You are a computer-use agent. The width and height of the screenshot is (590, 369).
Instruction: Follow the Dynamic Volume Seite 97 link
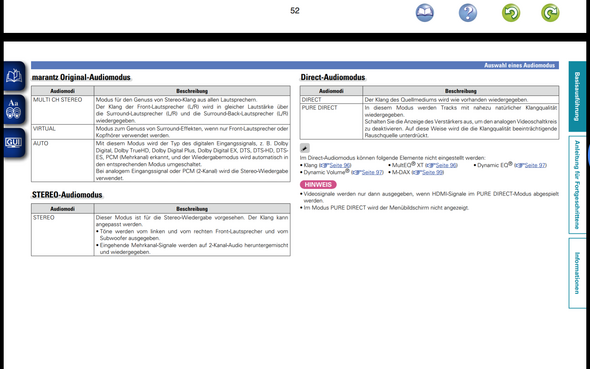tap(368, 172)
